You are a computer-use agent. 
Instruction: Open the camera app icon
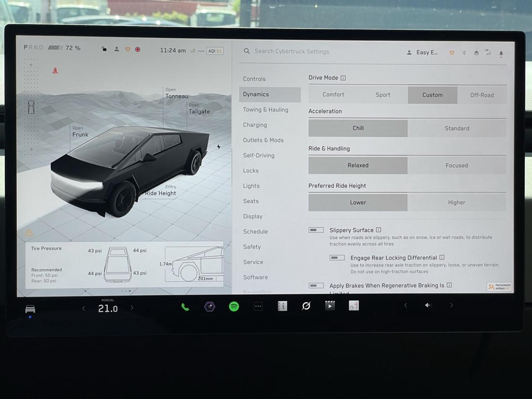(x=210, y=307)
